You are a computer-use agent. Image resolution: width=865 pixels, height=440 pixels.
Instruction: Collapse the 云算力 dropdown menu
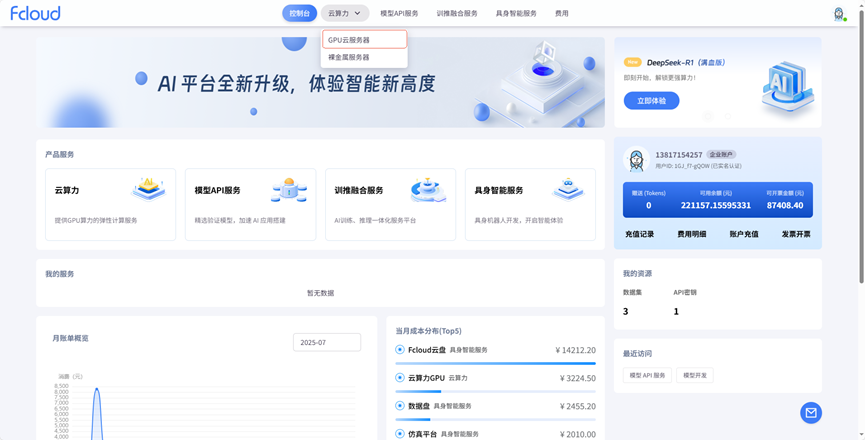(345, 13)
